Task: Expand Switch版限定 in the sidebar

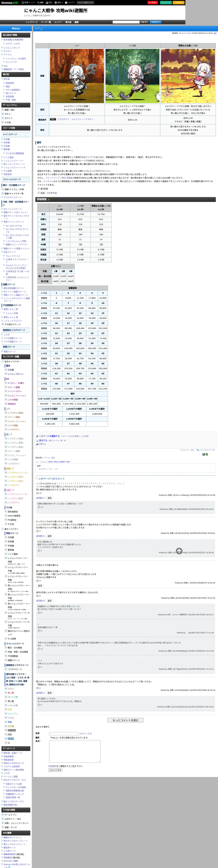Action: (6, 516)
